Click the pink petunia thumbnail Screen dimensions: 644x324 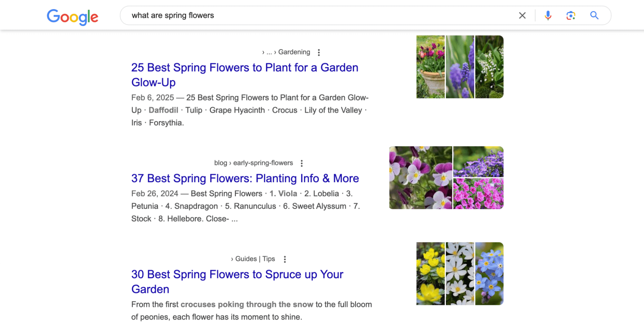click(x=478, y=194)
